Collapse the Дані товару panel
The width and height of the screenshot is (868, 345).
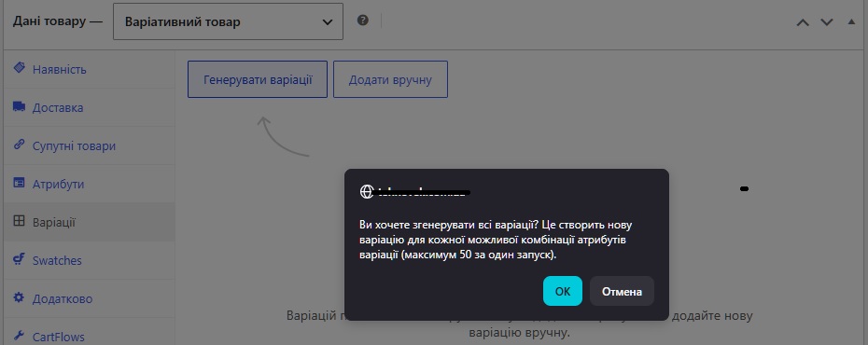(851, 22)
